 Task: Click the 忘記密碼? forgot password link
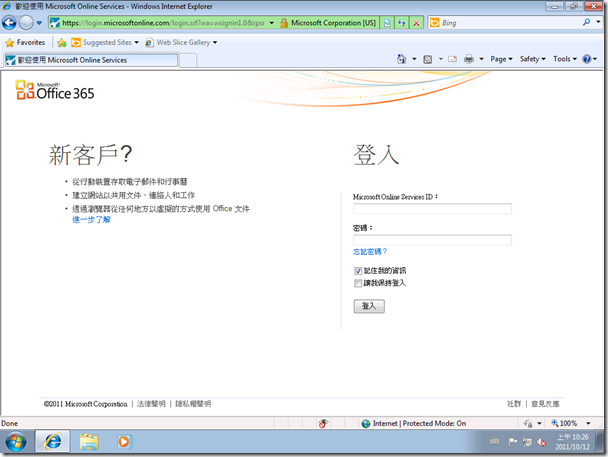pyautogui.click(x=370, y=252)
